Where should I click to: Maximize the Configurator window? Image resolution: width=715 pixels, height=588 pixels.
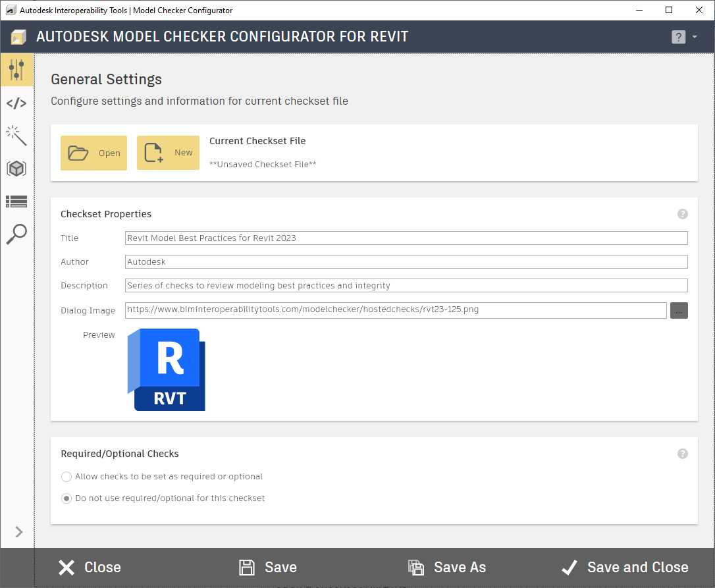[x=669, y=10]
